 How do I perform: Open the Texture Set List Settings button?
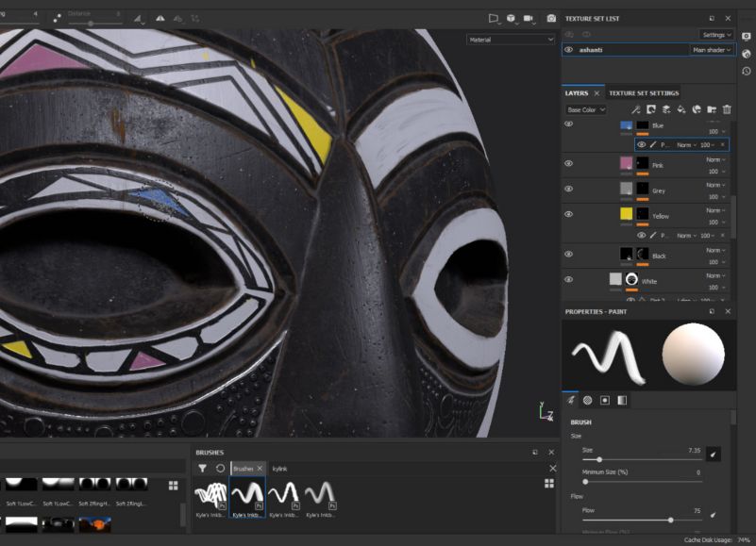[715, 35]
